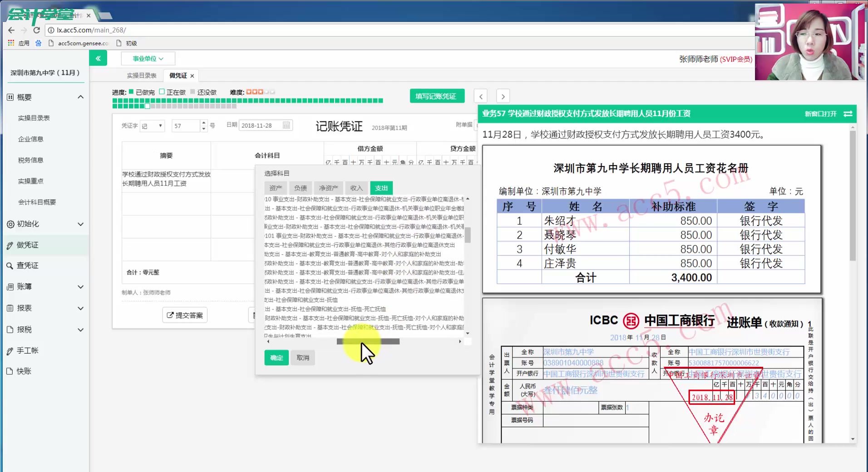Viewport: 868px width, 472px height.
Task: Open the calendar icon beside the 日期 date field
Action: point(286,125)
